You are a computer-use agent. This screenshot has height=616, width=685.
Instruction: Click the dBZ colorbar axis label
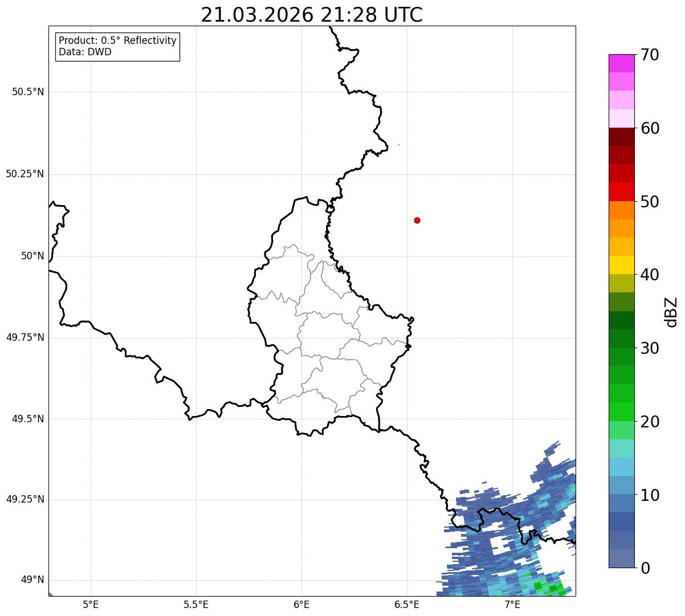(x=671, y=312)
